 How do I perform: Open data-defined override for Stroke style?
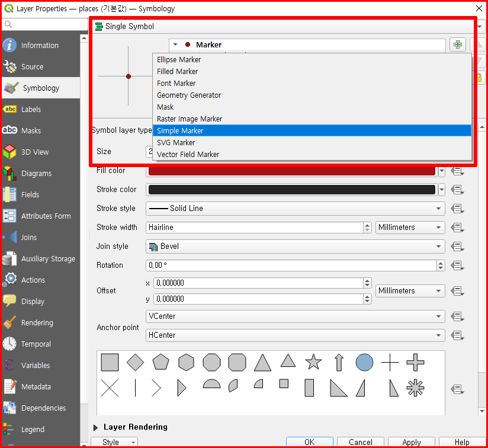pyautogui.click(x=457, y=209)
